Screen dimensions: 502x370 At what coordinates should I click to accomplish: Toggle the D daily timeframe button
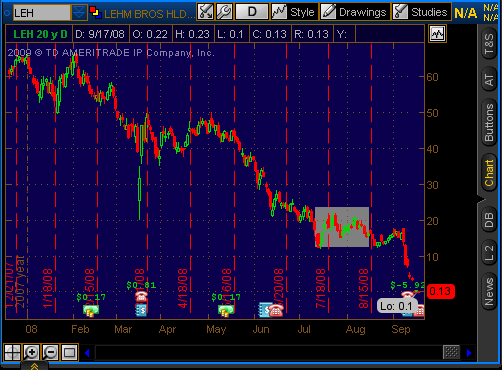pyautogui.click(x=252, y=12)
